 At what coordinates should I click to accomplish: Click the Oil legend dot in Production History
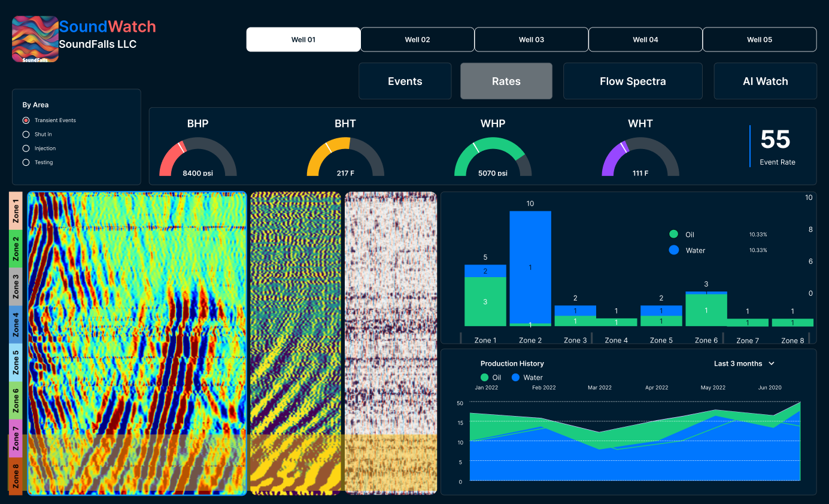[484, 378]
